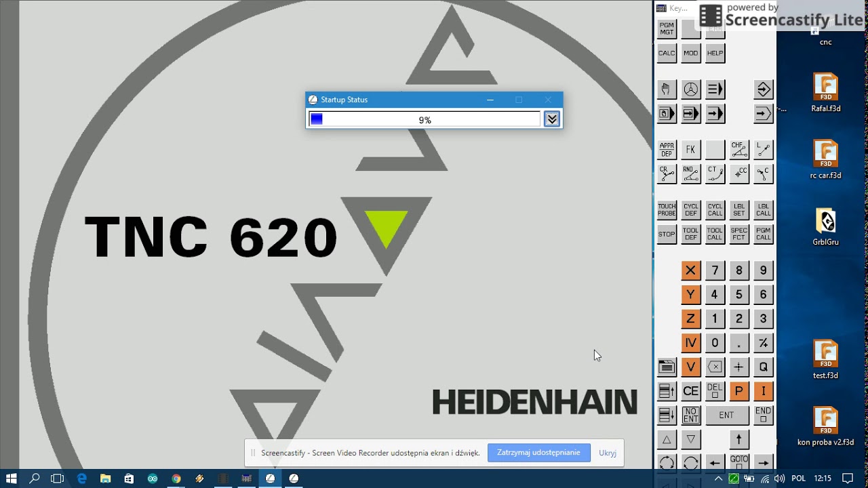Select Electronic Handwheel mode key

(690, 89)
